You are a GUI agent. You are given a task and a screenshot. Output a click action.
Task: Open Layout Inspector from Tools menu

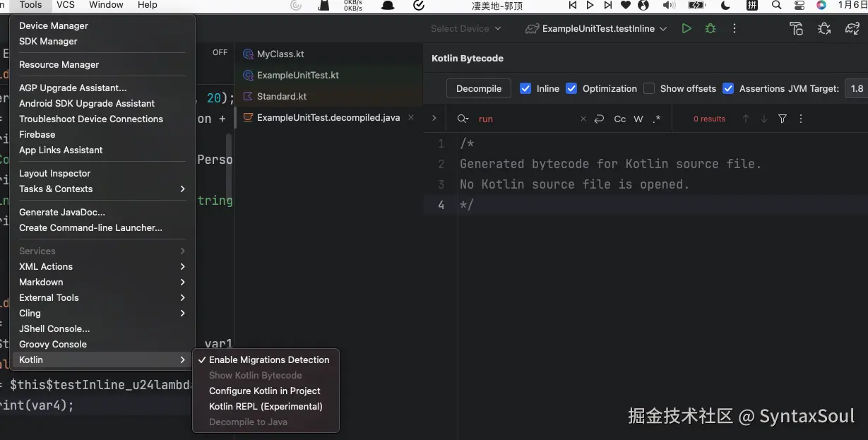[102, 173]
